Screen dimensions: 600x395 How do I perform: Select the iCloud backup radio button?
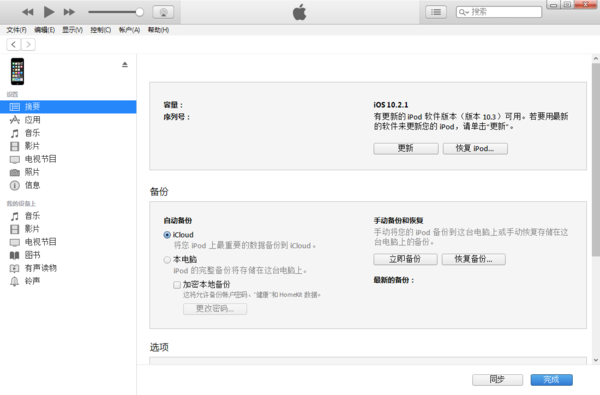coord(167,235)
